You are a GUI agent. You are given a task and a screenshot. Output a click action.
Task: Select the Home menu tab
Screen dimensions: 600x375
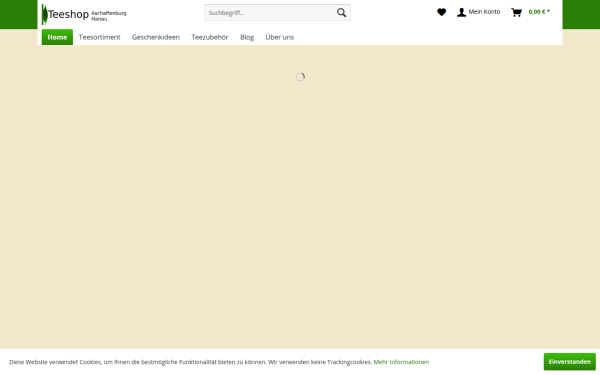(57, 37)
